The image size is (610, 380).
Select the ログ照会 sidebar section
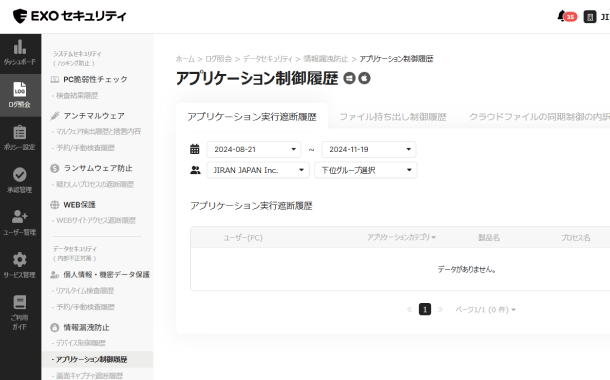pos(20,95)
